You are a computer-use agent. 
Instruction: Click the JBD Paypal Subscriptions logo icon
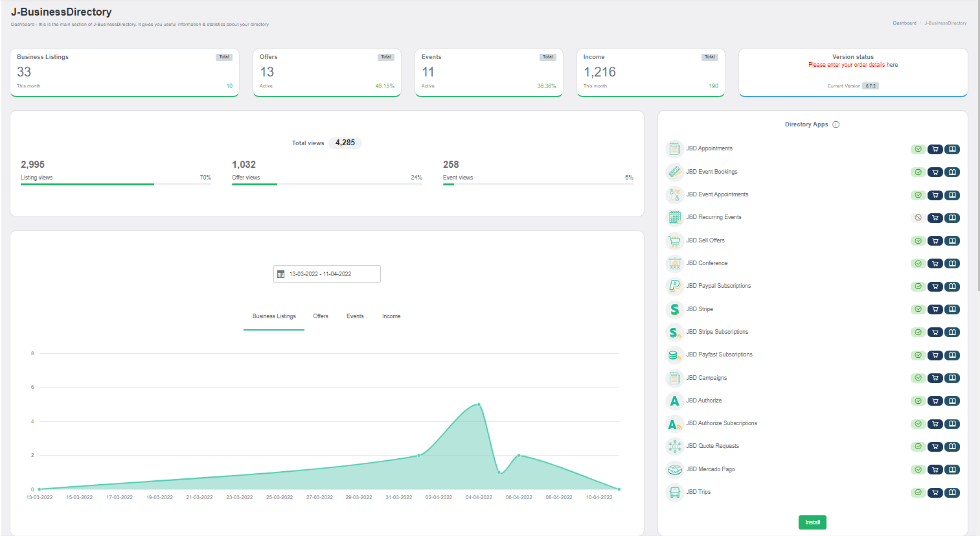tap(674, 286)
